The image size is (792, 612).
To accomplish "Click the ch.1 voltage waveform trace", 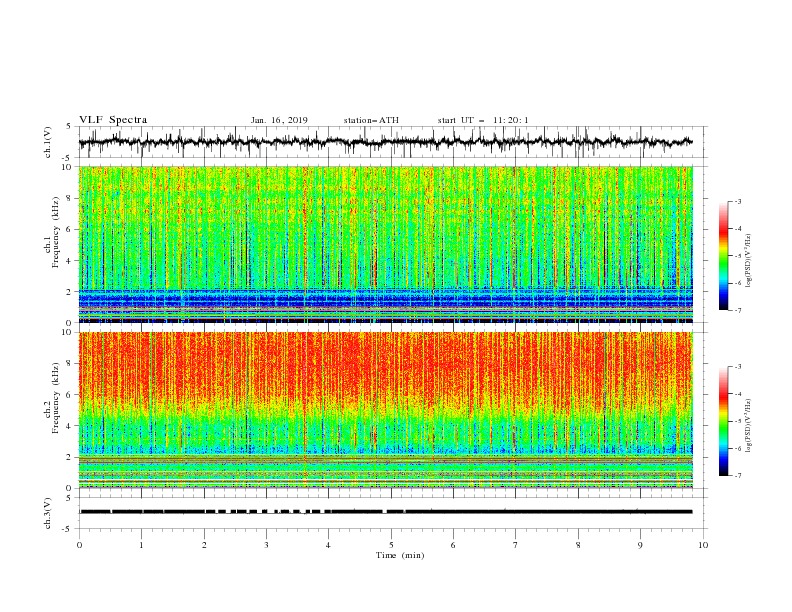I will pos(385,142).
